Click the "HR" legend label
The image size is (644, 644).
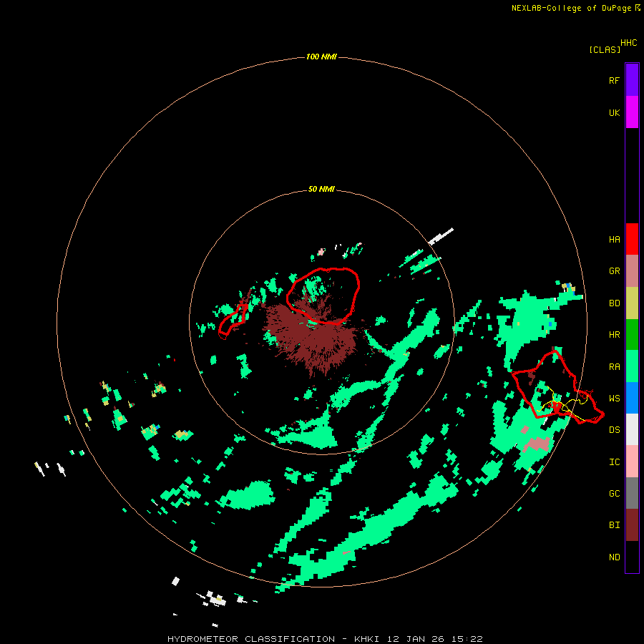click(614, 335)
